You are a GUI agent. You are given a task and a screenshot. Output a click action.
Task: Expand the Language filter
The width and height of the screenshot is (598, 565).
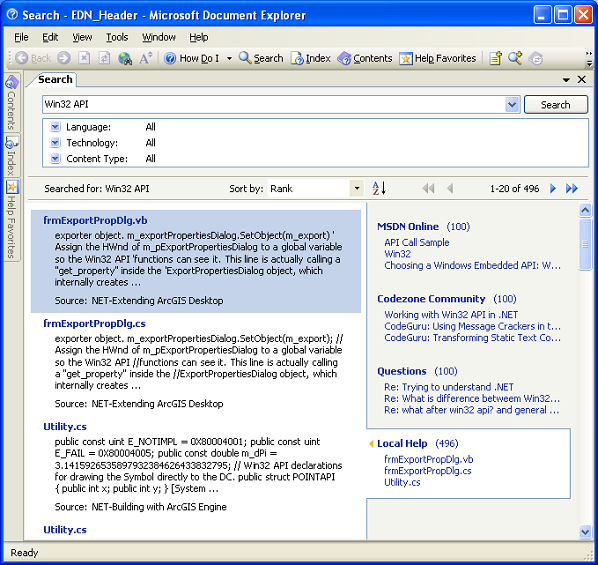click(x=55, y=127)
